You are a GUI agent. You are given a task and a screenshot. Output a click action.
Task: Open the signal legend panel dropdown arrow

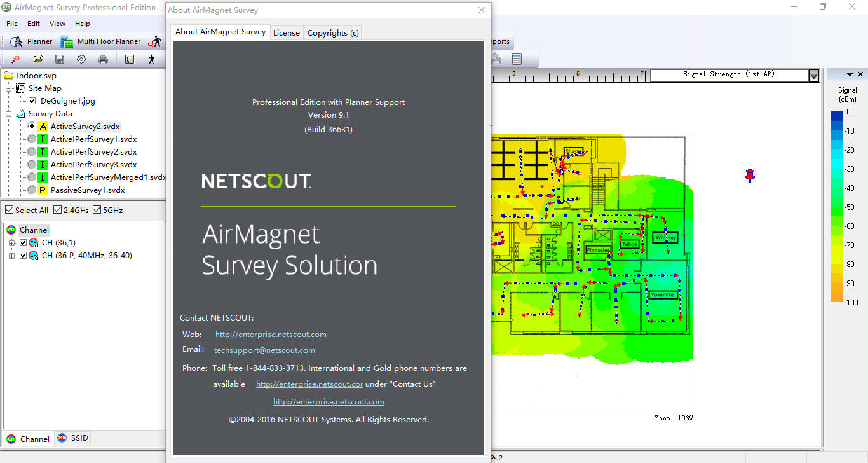pos(850,74)
